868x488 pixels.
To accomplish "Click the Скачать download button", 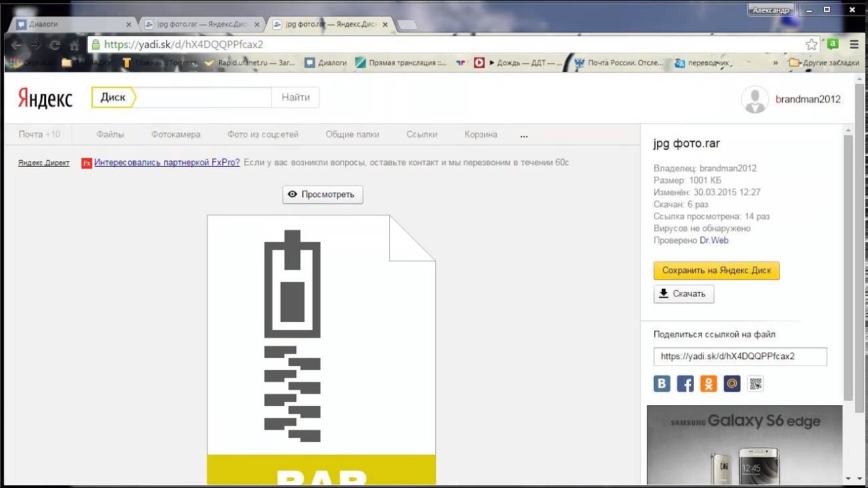I will pos(684,294).
